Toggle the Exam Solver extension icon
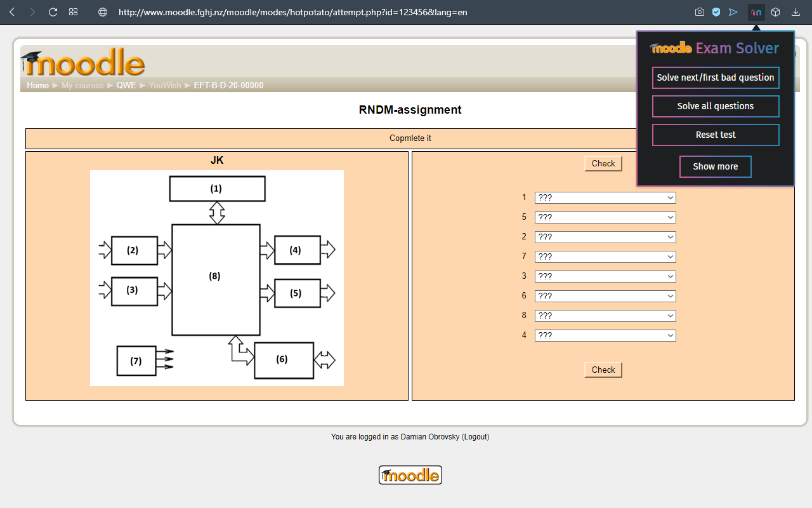The image size is (812, 508). click(x=756, y=12)
